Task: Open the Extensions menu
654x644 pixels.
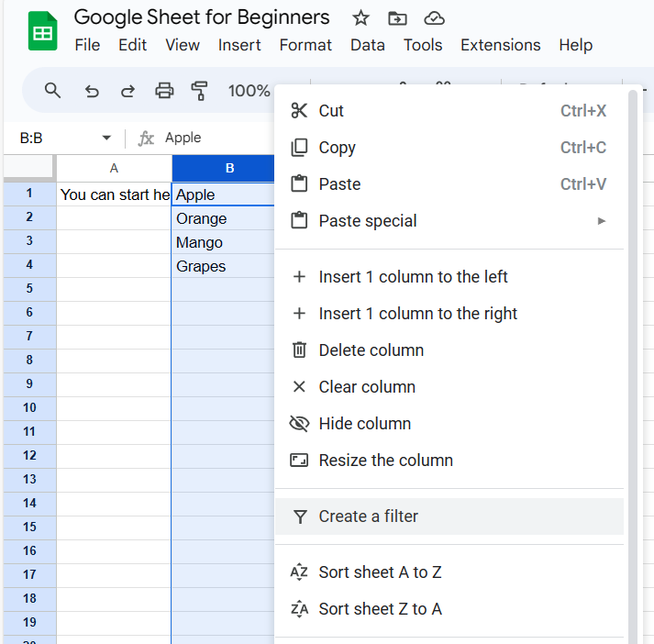Action: [500, 45]
